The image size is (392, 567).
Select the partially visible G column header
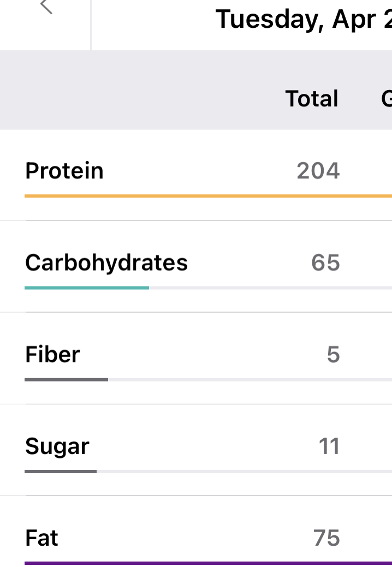(386, 99)
